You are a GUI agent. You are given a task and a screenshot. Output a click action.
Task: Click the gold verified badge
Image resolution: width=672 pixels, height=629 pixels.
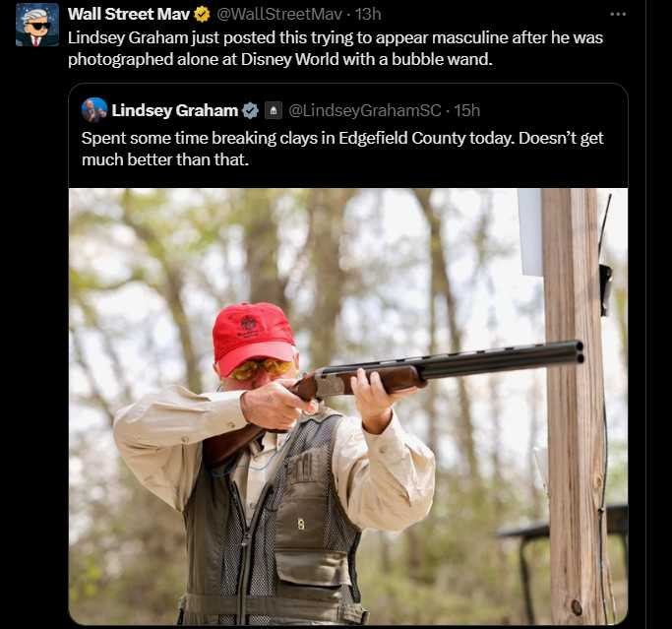tap(202, 14)
